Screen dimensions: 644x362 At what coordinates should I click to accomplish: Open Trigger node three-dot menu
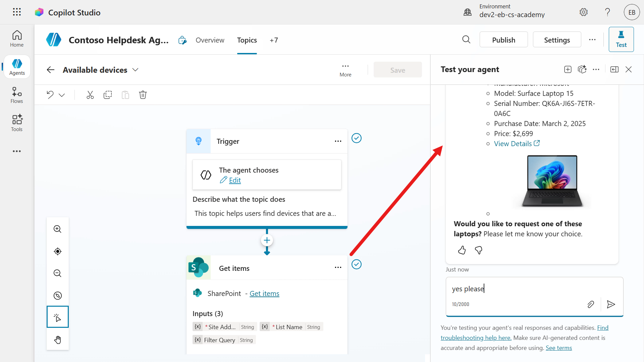coord(338,141)
